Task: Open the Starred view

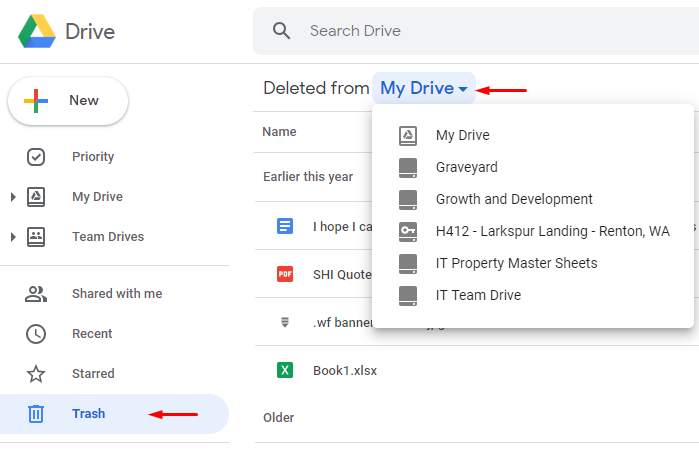Action: coord(93,373)
